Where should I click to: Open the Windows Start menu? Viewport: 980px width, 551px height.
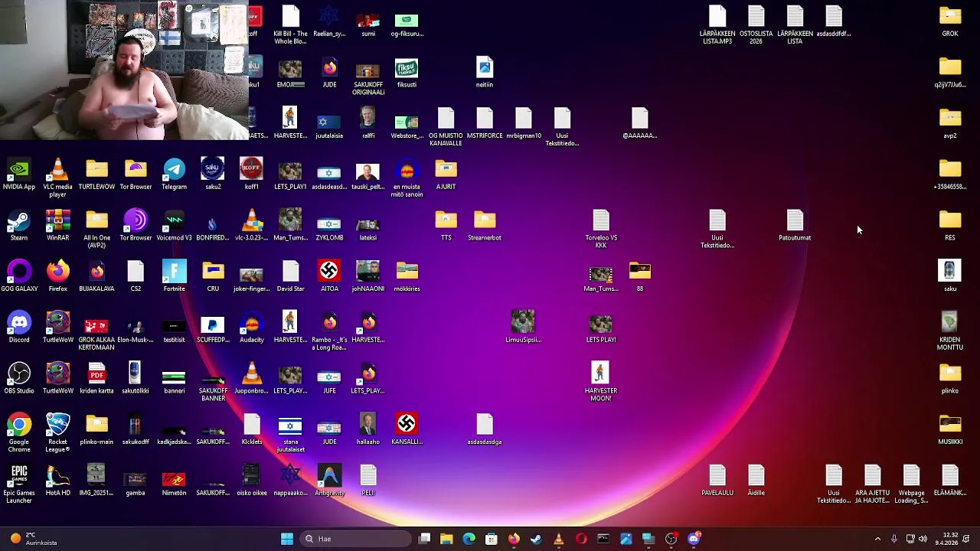click(287, 539)
